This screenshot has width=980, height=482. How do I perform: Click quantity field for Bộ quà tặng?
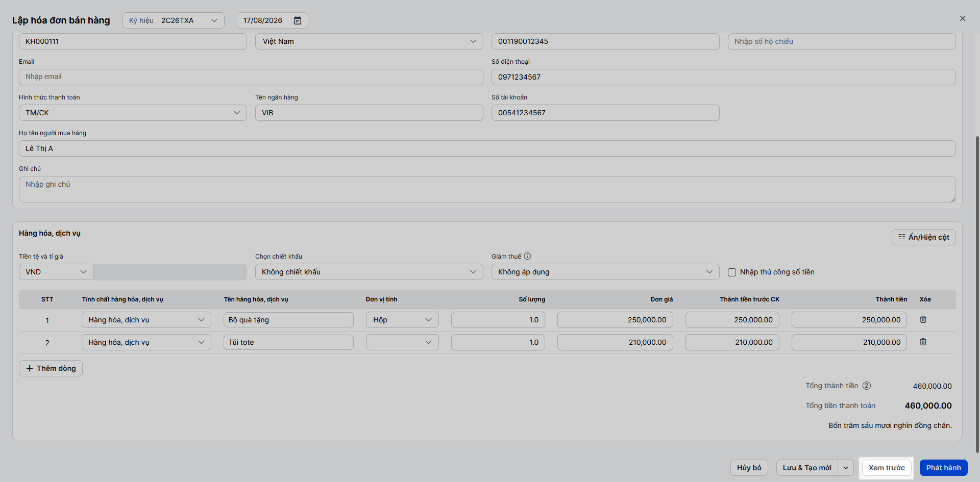tap(498, 320)
